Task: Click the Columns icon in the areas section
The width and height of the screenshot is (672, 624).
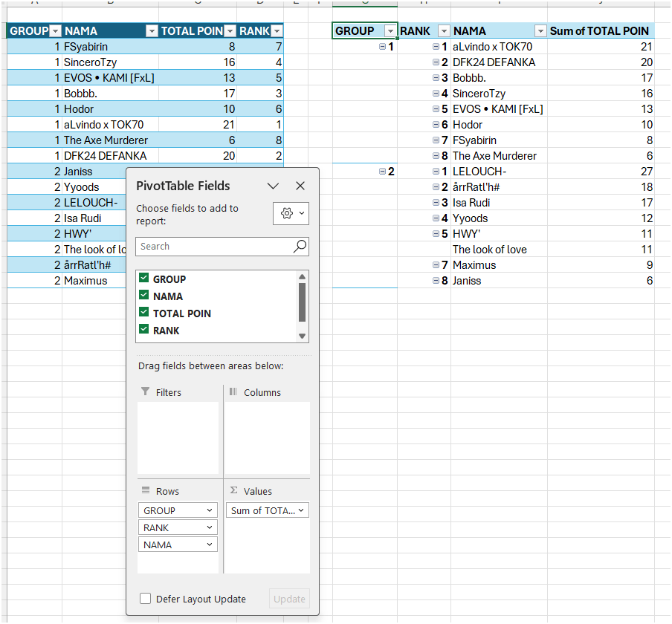Action: 233,392
